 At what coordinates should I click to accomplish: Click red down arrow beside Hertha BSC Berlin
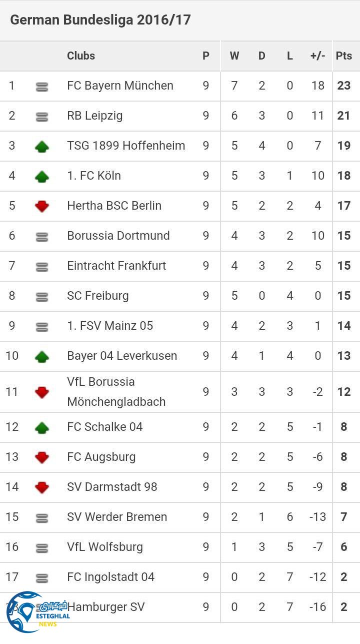tap(42, 206)
